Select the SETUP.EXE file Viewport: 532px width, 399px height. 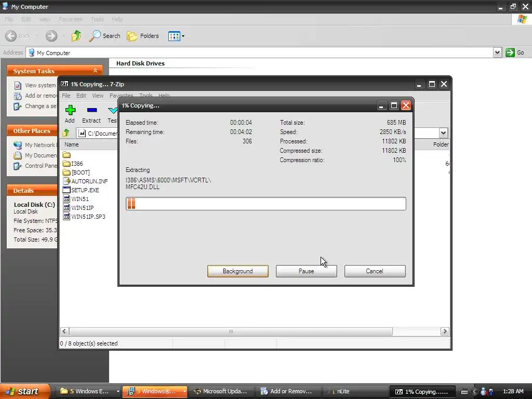point(81,190)
